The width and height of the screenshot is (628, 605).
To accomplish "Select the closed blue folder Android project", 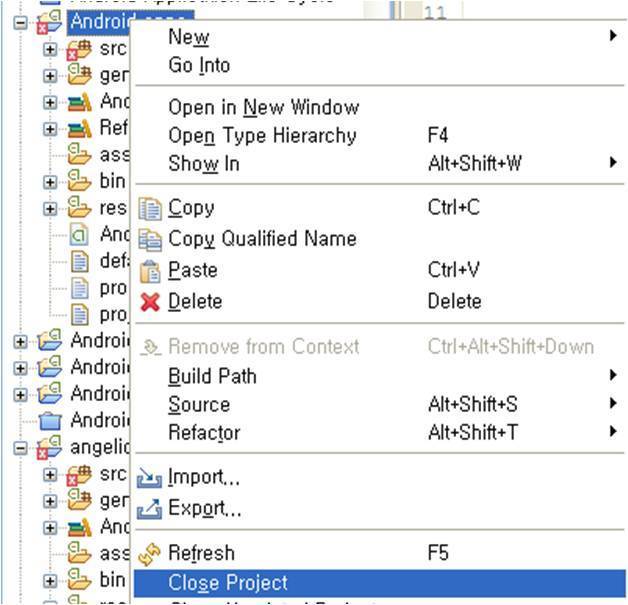I will 50,420.
